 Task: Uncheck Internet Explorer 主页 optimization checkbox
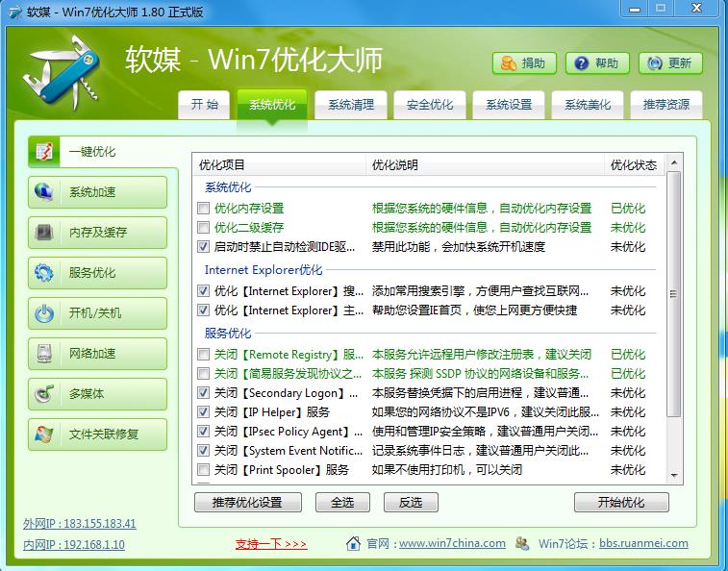pos(203,310)
